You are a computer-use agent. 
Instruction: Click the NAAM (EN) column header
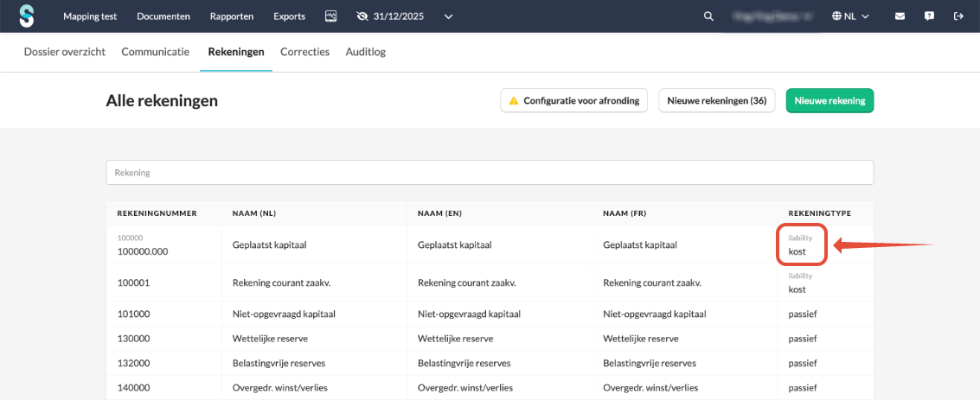click(439, 213)
